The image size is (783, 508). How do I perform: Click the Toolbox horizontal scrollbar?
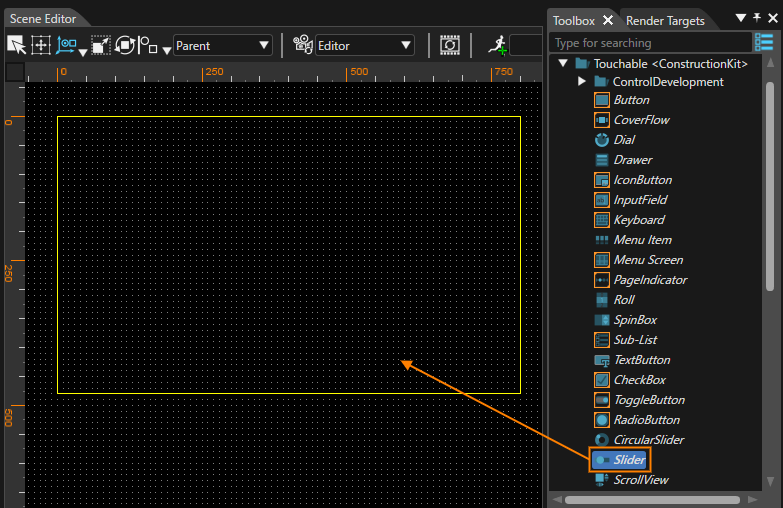[x=652, y=500]
